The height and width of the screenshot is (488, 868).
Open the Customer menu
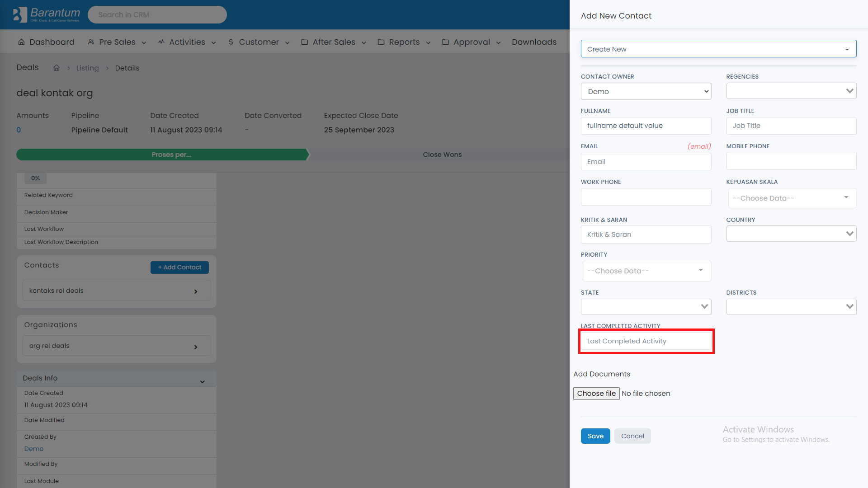(259, 42)
